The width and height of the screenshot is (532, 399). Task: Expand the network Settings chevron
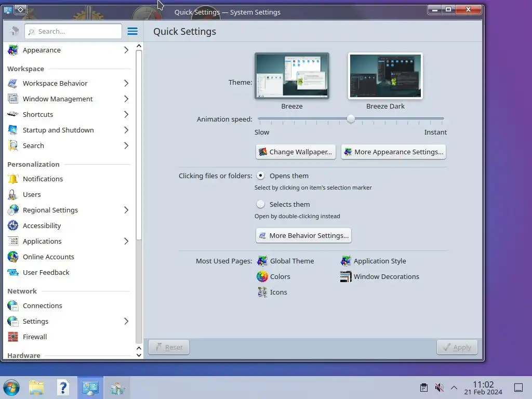click(126, 321)
